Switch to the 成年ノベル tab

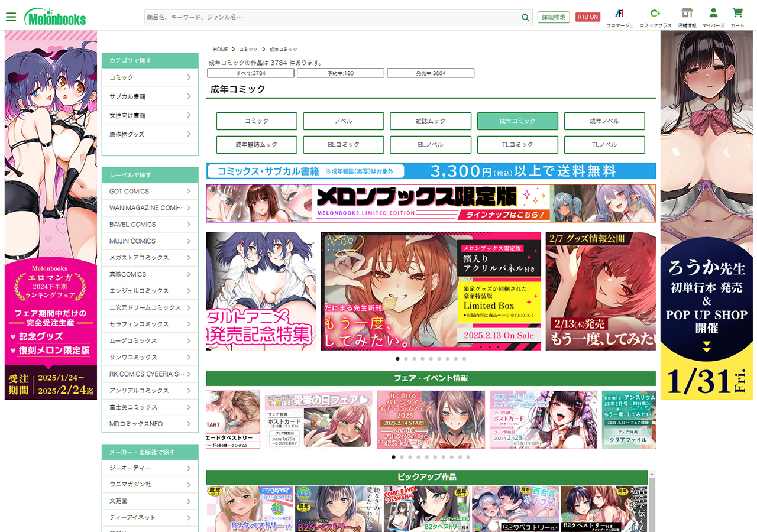[x=604, y=121]
